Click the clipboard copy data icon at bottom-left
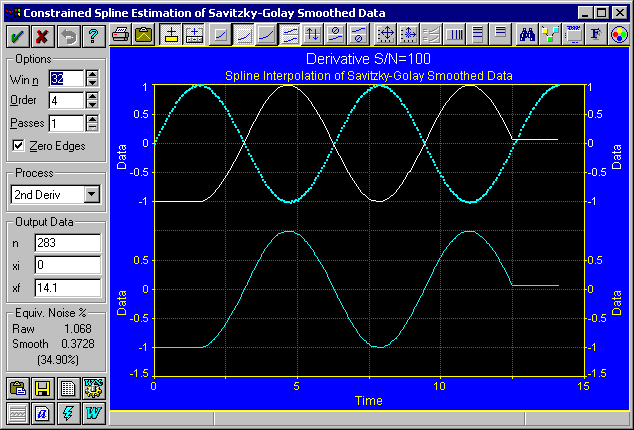Viewport: 634px width, 430px height. coord(17,389)
